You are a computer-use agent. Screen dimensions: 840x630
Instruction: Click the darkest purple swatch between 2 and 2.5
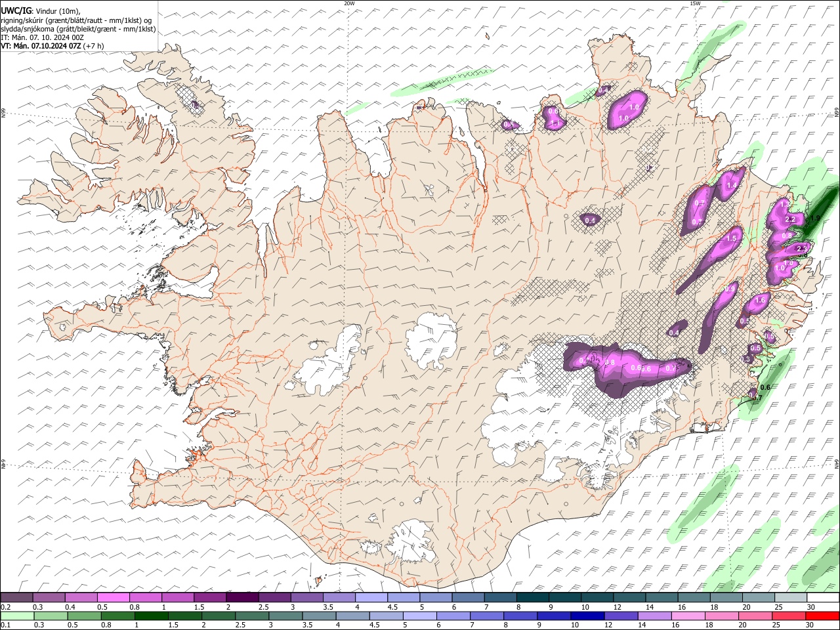(x=241, y=598)
